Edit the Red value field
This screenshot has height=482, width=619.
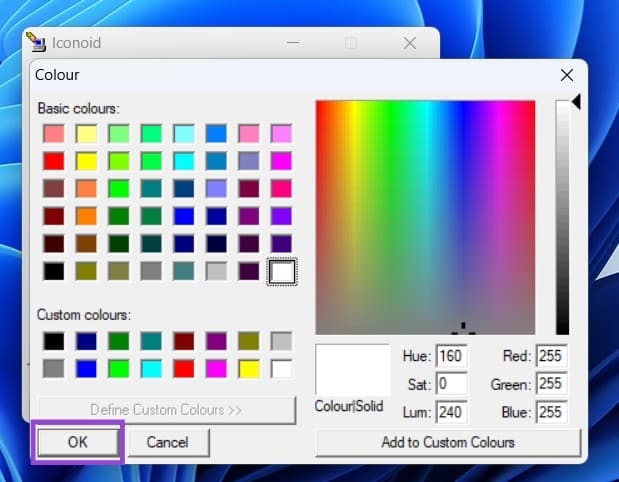[551, 356]
